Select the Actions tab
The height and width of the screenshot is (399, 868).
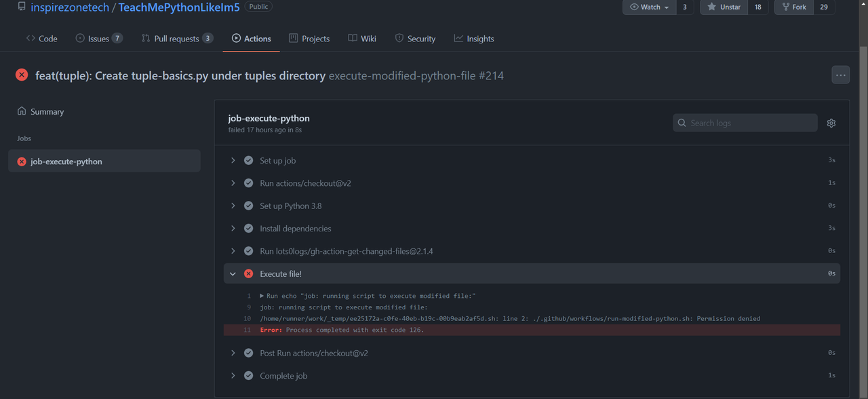coord(251,39)
